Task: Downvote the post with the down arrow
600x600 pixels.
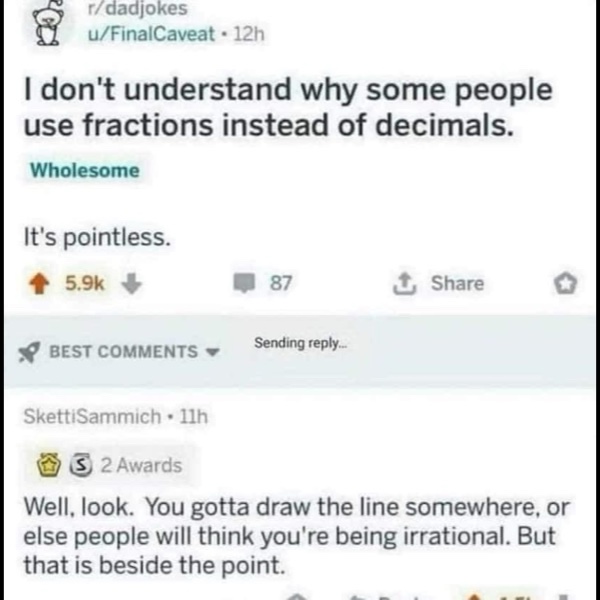Action: pos(129,283)
